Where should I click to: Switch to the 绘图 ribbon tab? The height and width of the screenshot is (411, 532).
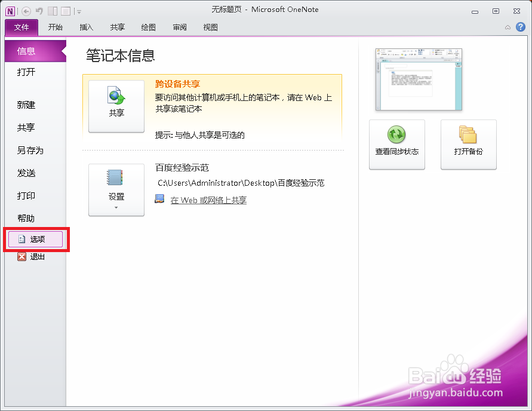(149, 27)
